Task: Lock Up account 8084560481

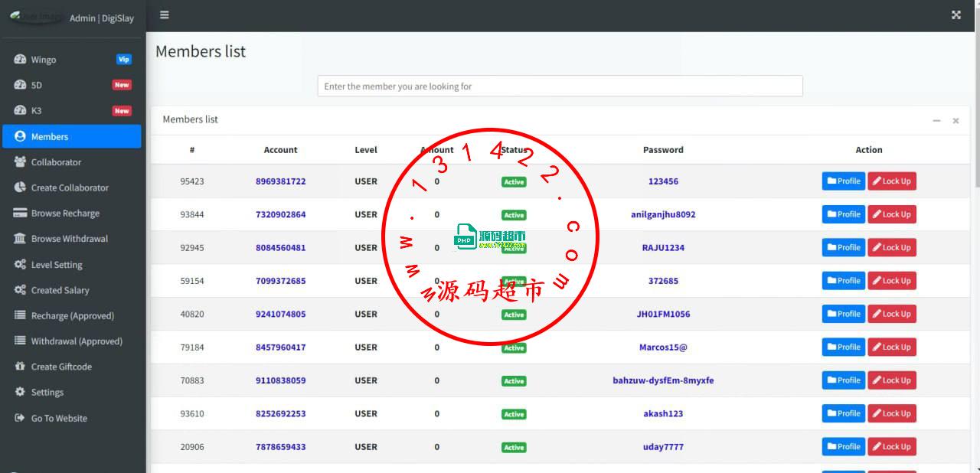Action: (x=892, y=247)
